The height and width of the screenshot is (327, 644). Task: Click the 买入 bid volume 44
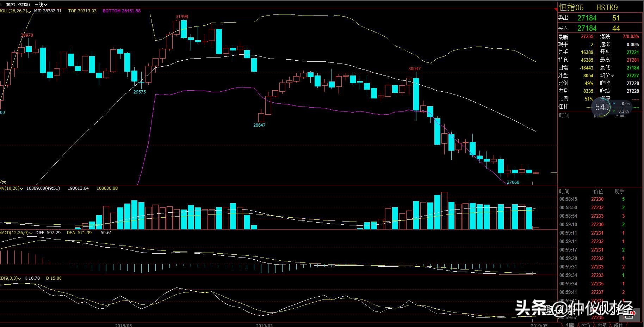[x=616, y=28]
